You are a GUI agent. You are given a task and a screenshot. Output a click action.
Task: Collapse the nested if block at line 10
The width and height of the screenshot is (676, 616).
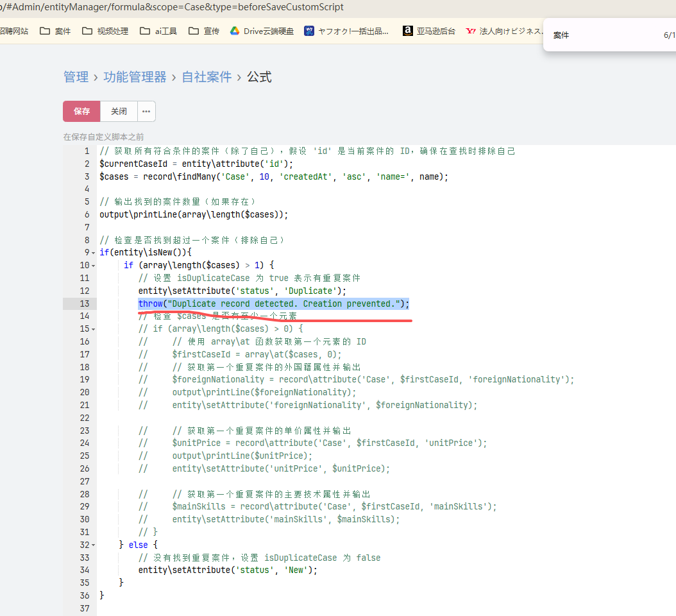(x=93, y=266)
